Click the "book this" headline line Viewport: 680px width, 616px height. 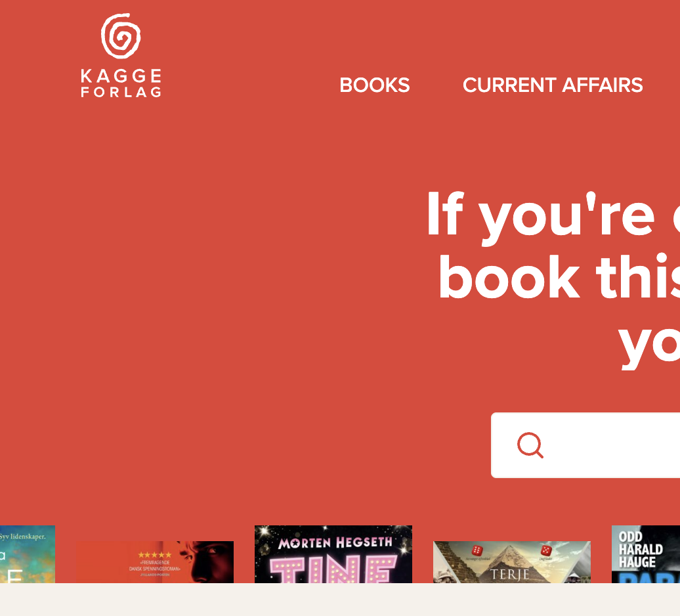coord(559,276)
